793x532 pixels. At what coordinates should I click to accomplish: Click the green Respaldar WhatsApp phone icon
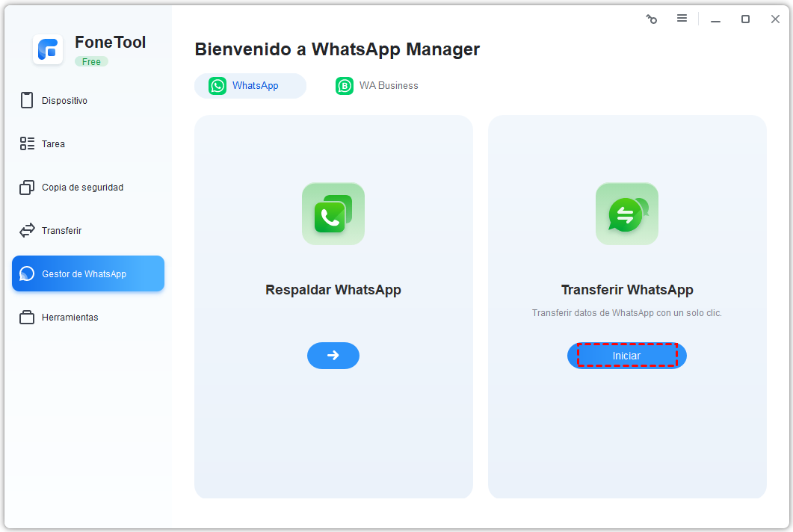point(333,214)
